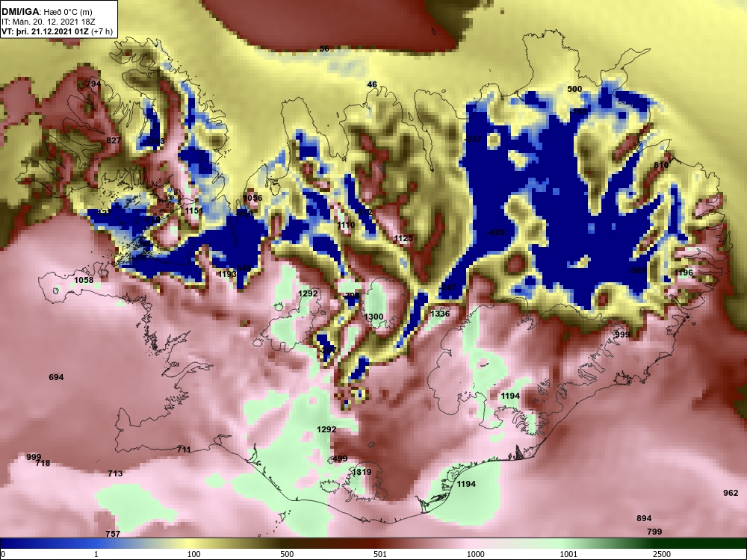Screen dimensions: 747x560
Task: Select the 1193 label
Action: pos(227,274)
